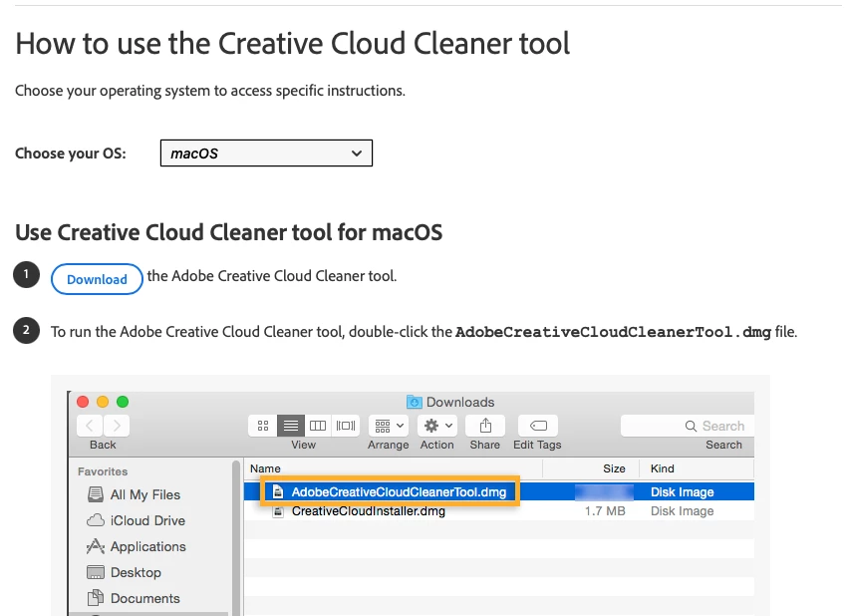Click the red close button of Finder

click(x=83, y=402)
